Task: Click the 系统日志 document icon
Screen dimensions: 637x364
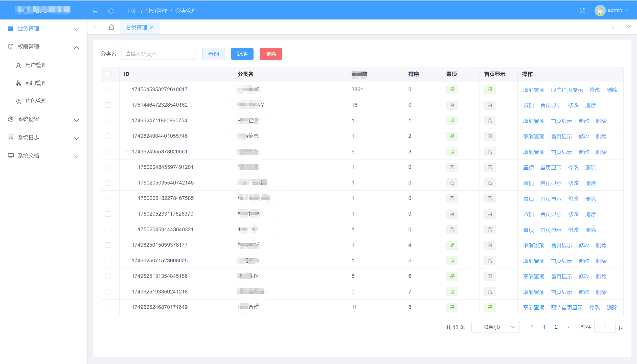Action: pos(11,138)
